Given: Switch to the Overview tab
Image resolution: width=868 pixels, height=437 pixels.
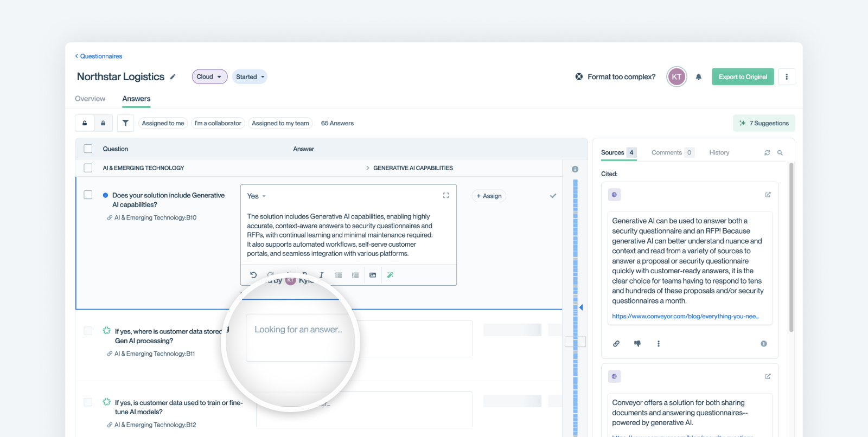Looking at the screenshot, I should [x=90, y=99].
